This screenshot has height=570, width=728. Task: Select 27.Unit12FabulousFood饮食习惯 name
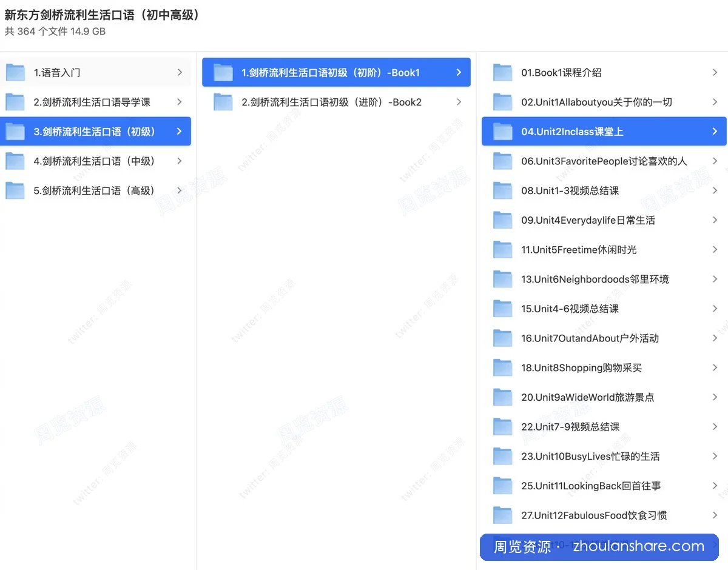click(594, 515)
